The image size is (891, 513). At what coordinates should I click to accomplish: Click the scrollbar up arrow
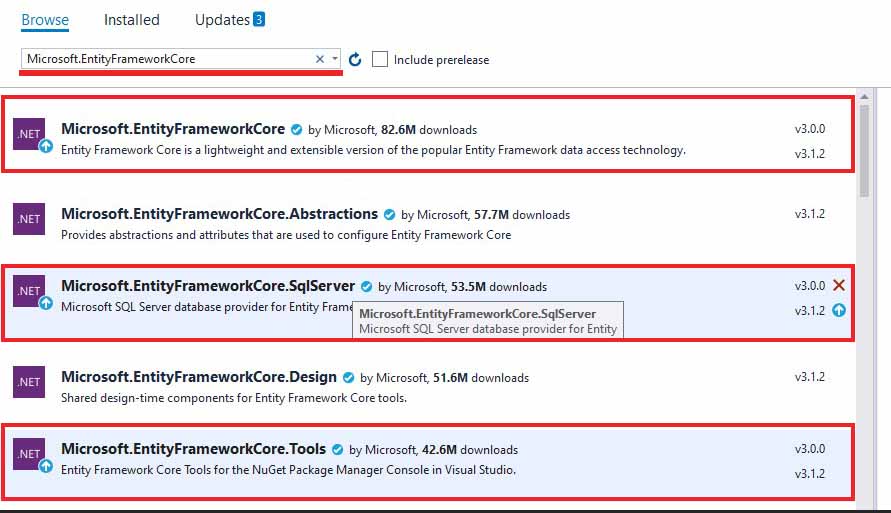pyautogui.click(x=863, y=97)
